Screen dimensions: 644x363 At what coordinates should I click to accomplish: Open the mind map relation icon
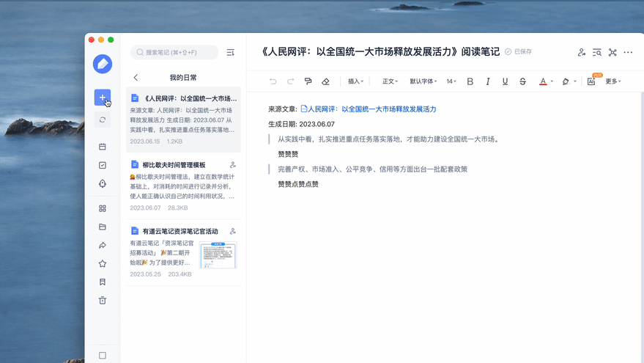click(612, 52)
